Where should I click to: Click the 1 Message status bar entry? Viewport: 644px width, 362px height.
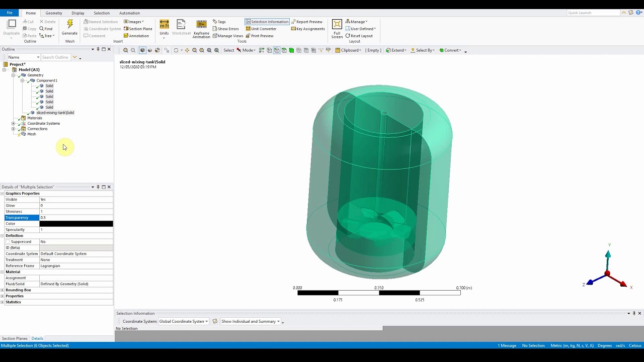click(x=507, y=345)
